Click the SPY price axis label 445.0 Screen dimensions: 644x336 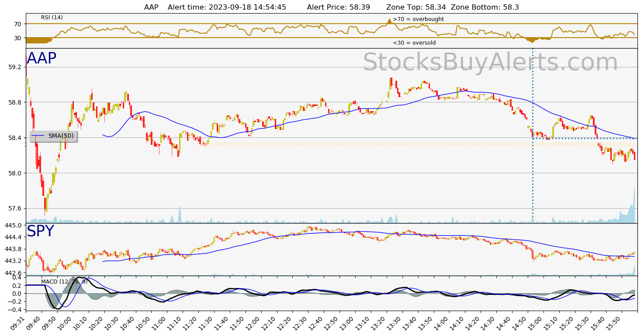(13, 225)
